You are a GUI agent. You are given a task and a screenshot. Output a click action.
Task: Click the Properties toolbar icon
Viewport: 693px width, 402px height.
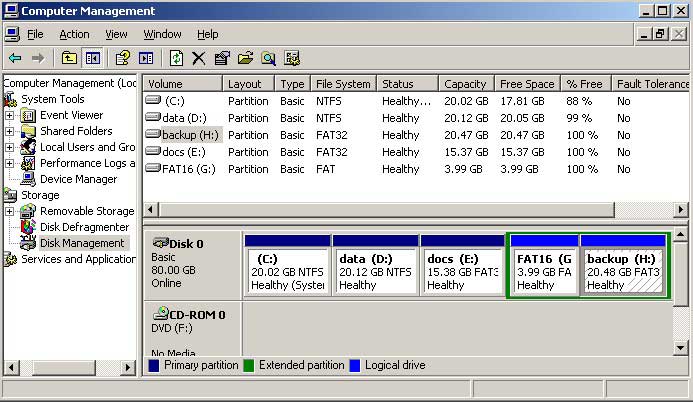(222, 58)
